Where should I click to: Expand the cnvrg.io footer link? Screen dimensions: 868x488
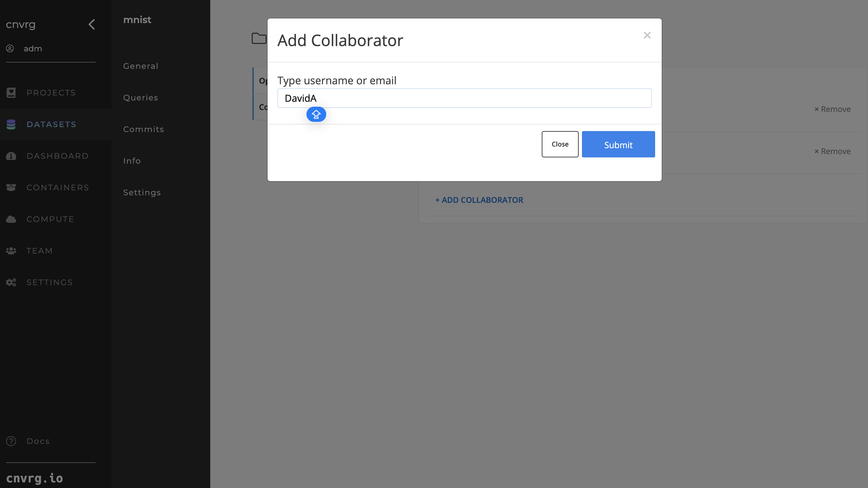coord(34,478)
